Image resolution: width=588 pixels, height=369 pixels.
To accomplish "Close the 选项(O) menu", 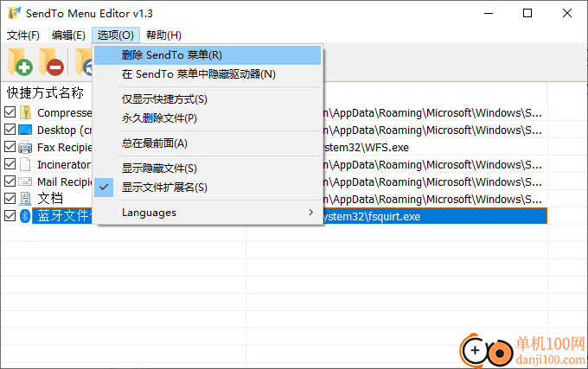I will 116,35.
